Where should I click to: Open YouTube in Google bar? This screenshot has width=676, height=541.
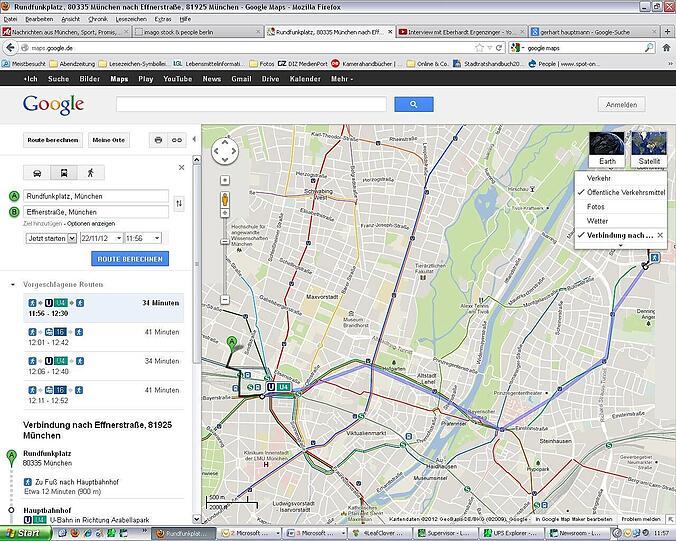[x=178, y=79]
